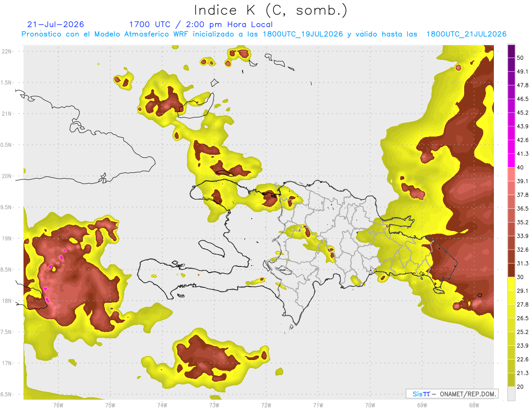Click the colorbar value "40"
The image size is (532, 411).
coord(521,168)
